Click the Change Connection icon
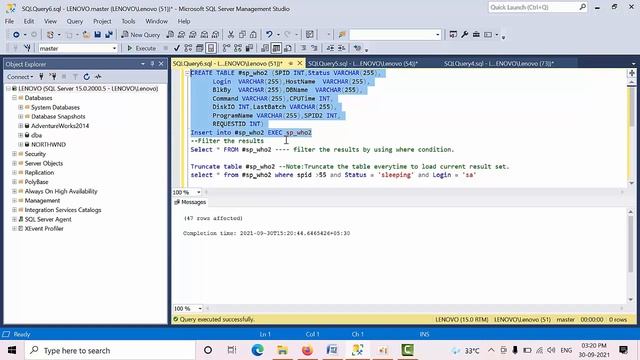The width and height of the screenshot is (640, 360). point(27,48)
